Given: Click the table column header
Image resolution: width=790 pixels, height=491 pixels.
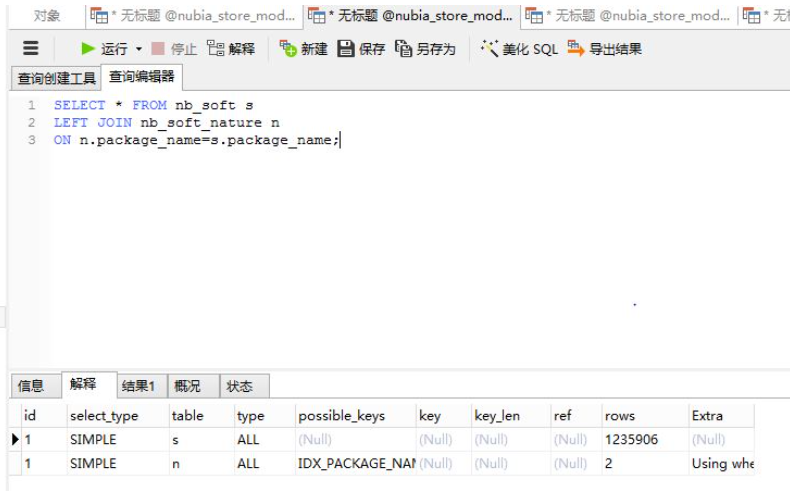Looking at the screenshot, I should coord(202,415).
